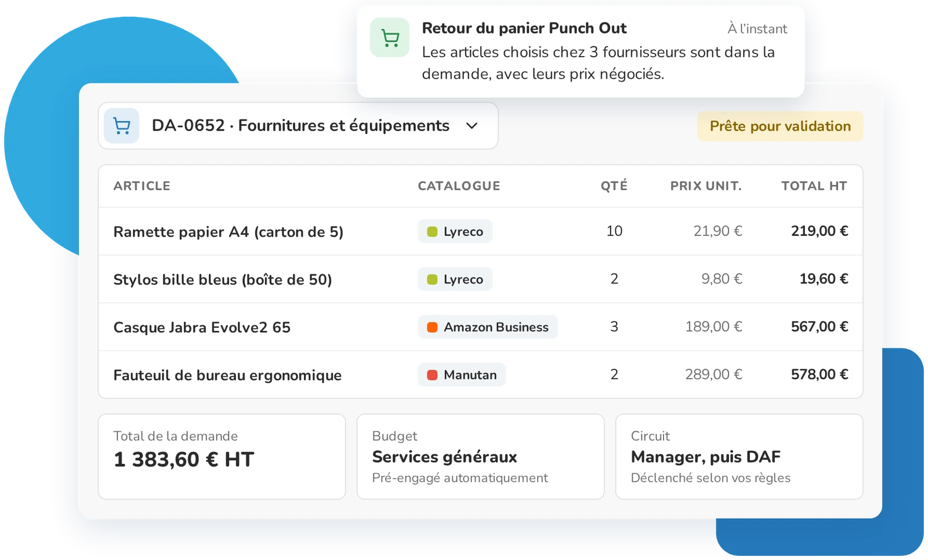Click the 'Retour du panier Punch Out' title
This screenshot has width=928, height=560.
tap(524, 28)
